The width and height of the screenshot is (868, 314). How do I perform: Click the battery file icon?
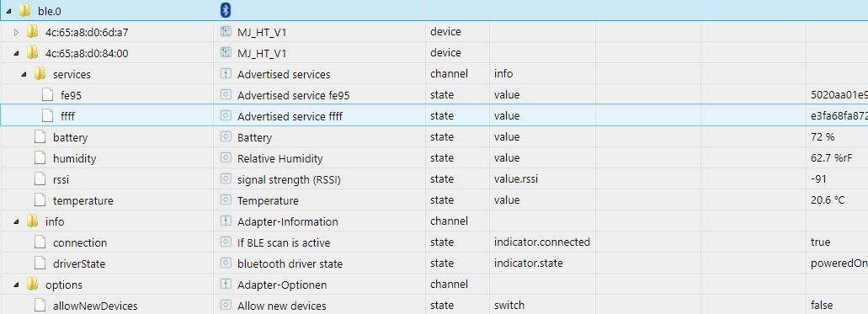(40, 136)
